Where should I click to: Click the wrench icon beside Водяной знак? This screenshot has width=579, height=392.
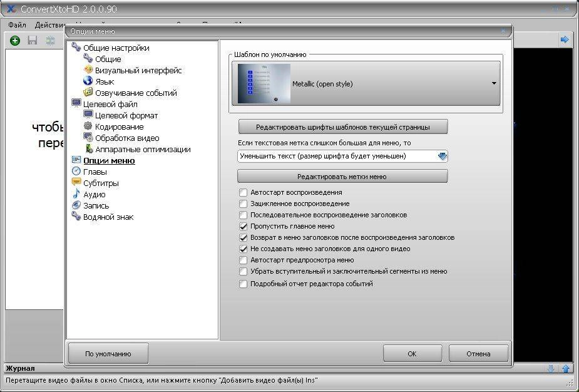coord(76,216)
